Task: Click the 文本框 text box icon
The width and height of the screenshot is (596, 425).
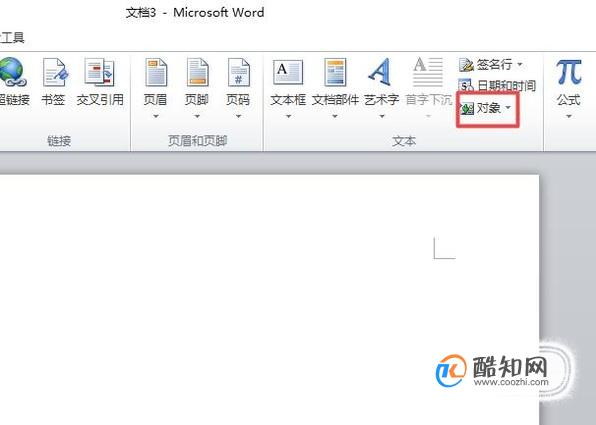Action: [x=288, y=72]
